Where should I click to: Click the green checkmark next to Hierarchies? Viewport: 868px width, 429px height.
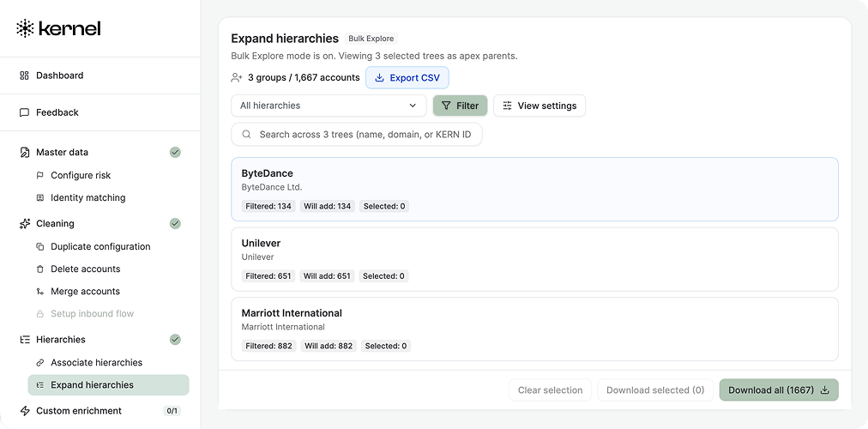(175, 339)
